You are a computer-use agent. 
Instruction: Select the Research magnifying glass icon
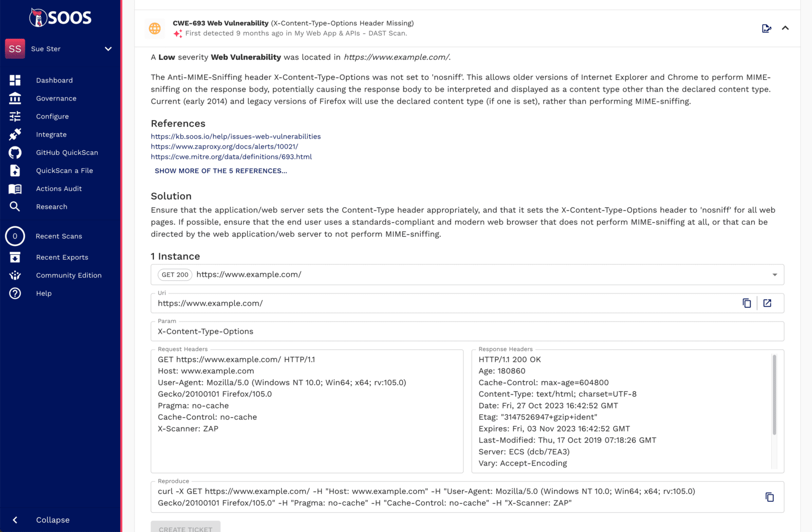click(15, 206)
